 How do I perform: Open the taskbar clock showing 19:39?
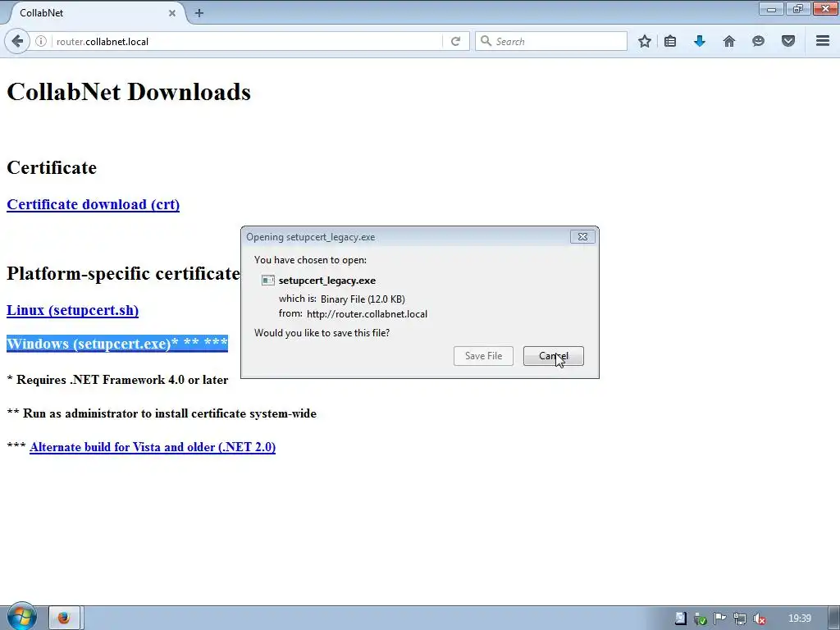(x=800, y=619)
